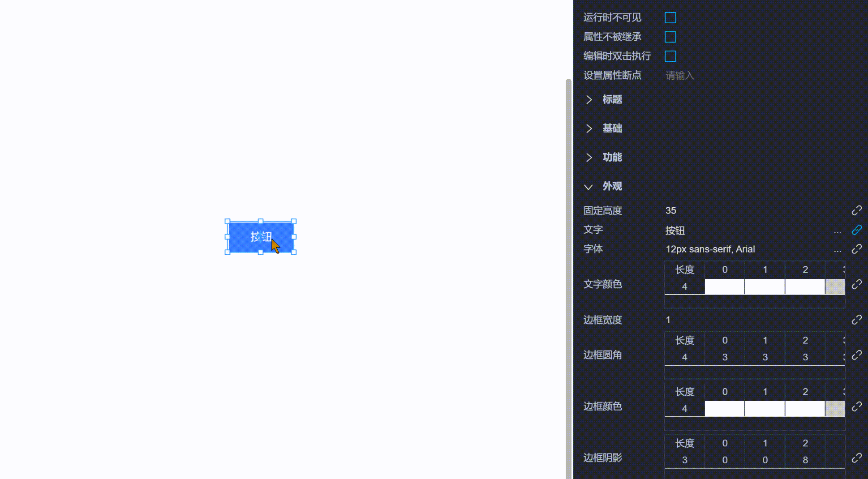Click the link icon beside 边框颜色
The width and height of the screenshot is (868, 479).
tap(857, 406)
